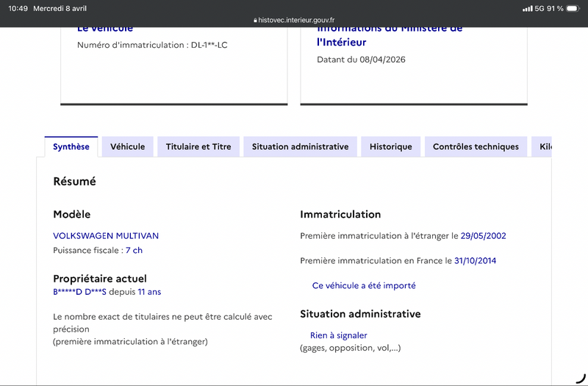Tap the battery icon in status bar
The image size is (588, 386).
[x=573, y=8]
